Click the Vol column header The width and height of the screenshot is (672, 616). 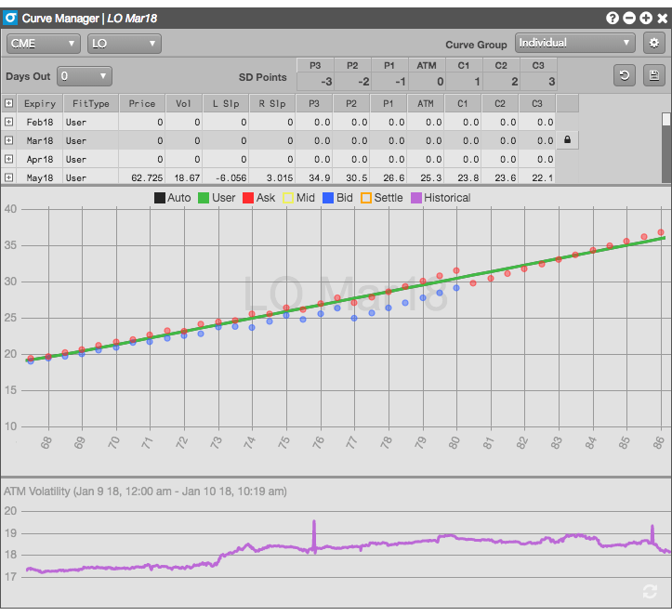click(x=183, y=104)
